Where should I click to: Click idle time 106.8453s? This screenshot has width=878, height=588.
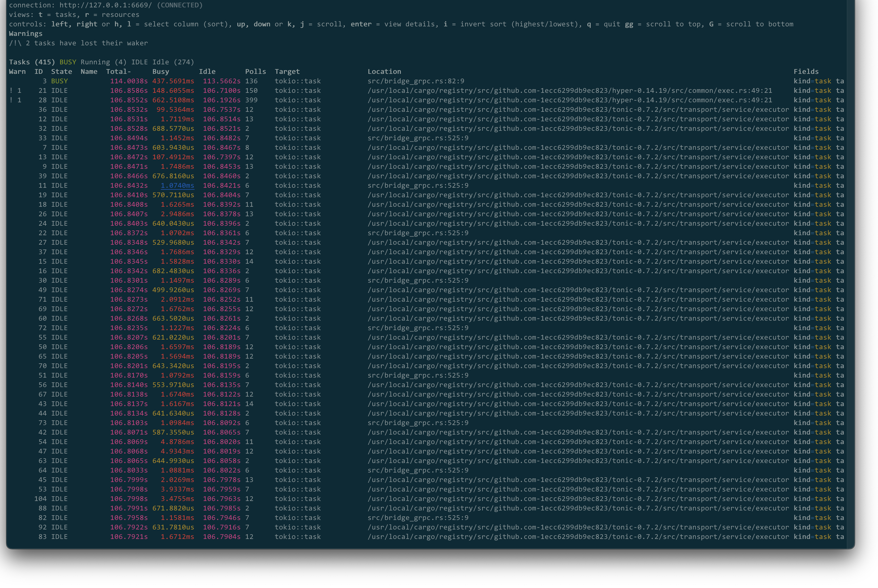point(221,166)
